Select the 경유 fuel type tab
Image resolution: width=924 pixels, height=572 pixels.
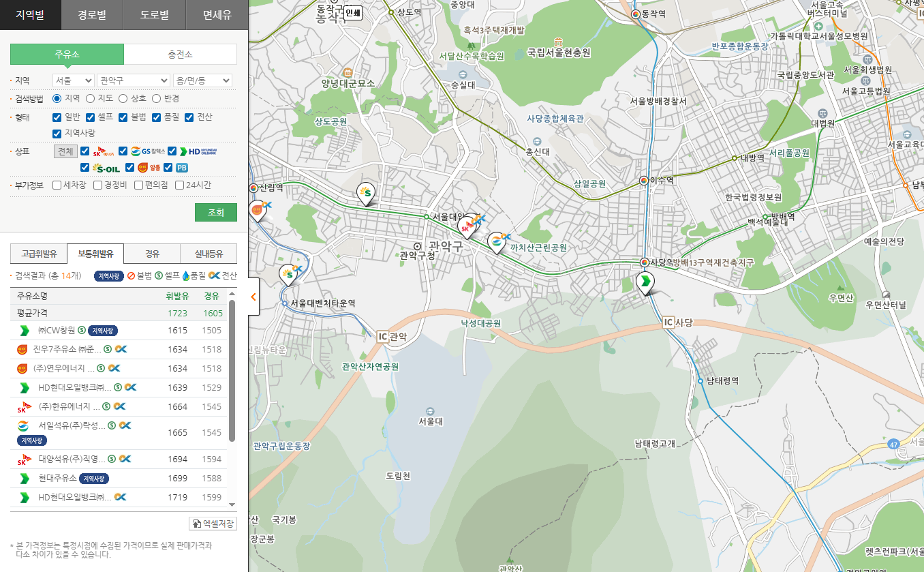point(152,254)
